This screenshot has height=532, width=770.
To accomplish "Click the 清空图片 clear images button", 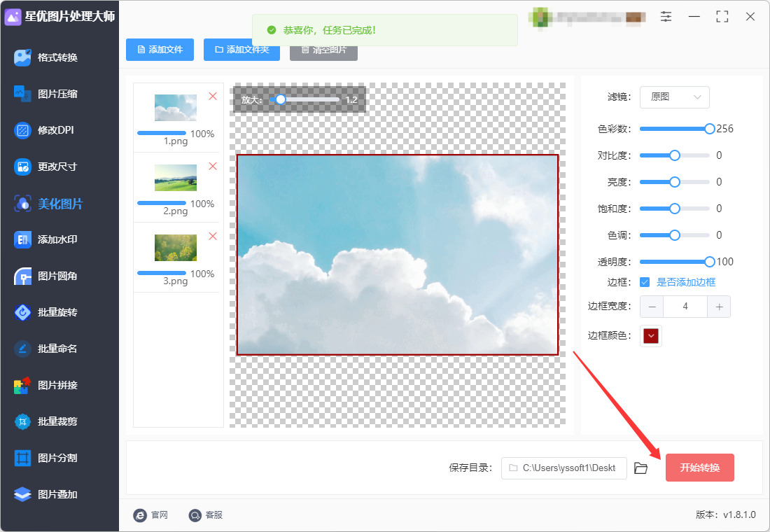I will (323, 50).
